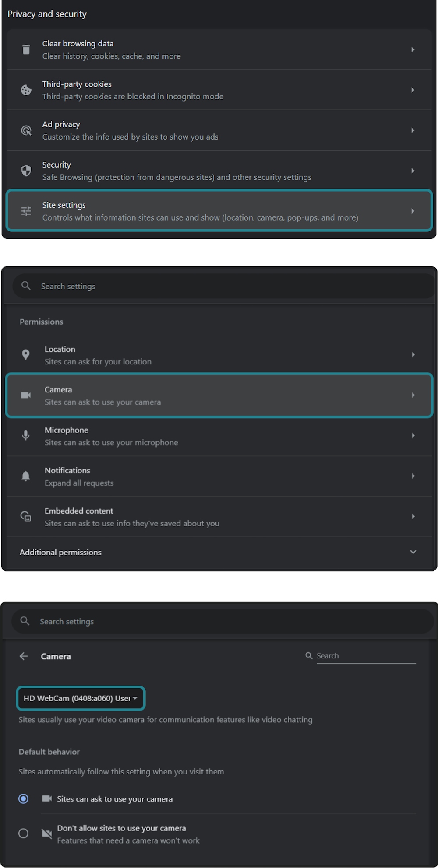This screenshot has height=868, width=438.
Task: Click the Site settings sliders icon
Action: [26, 210]
